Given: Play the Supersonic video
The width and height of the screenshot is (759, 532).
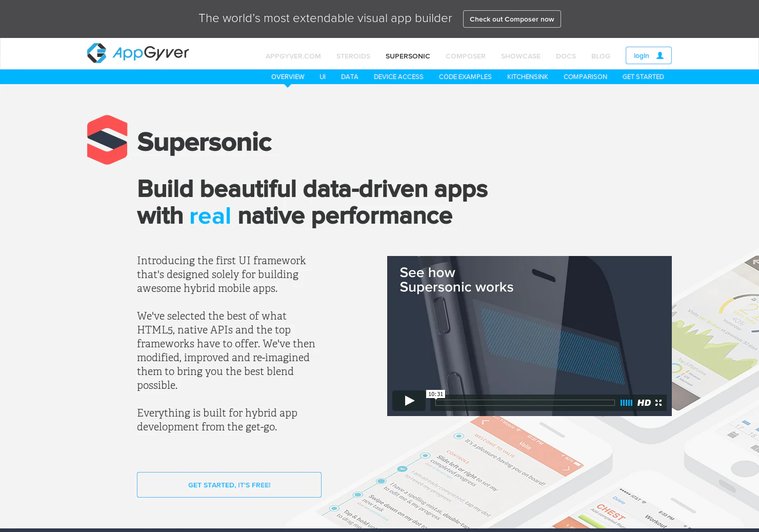Looking at the screenshot, I should [409, 401].
